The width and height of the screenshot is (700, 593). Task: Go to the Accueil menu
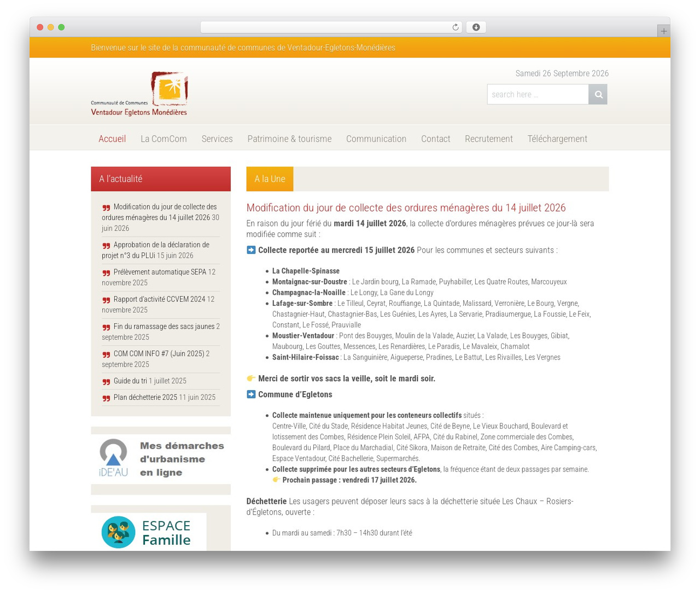(112, 139)
